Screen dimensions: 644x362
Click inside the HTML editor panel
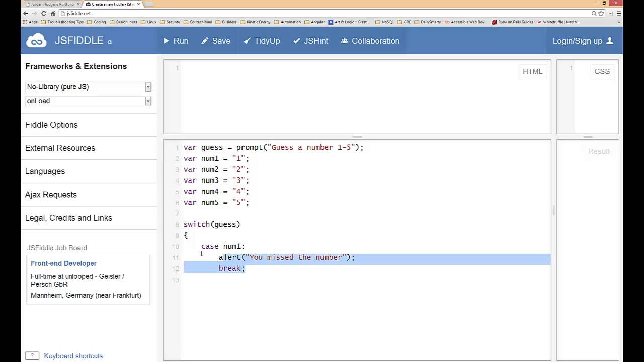[x=357, y=97]
